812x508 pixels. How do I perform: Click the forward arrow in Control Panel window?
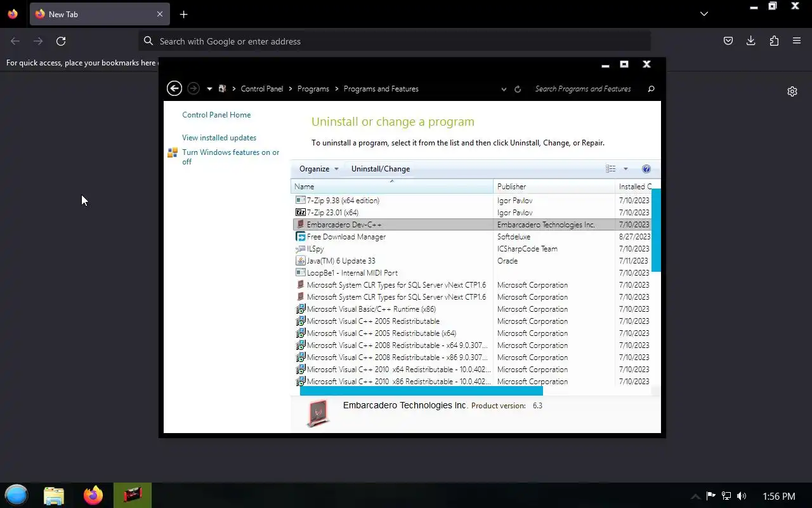click(x=193, y=89)
